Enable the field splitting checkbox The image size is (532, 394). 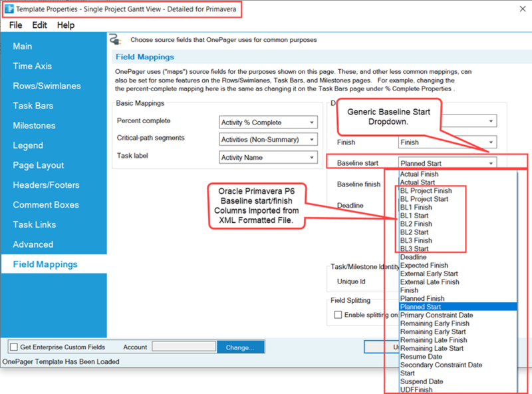click(x=338, y=315)
